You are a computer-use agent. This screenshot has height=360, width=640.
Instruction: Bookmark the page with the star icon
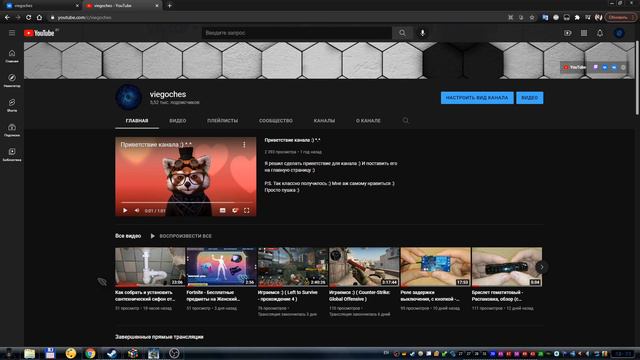click(532, 18)
